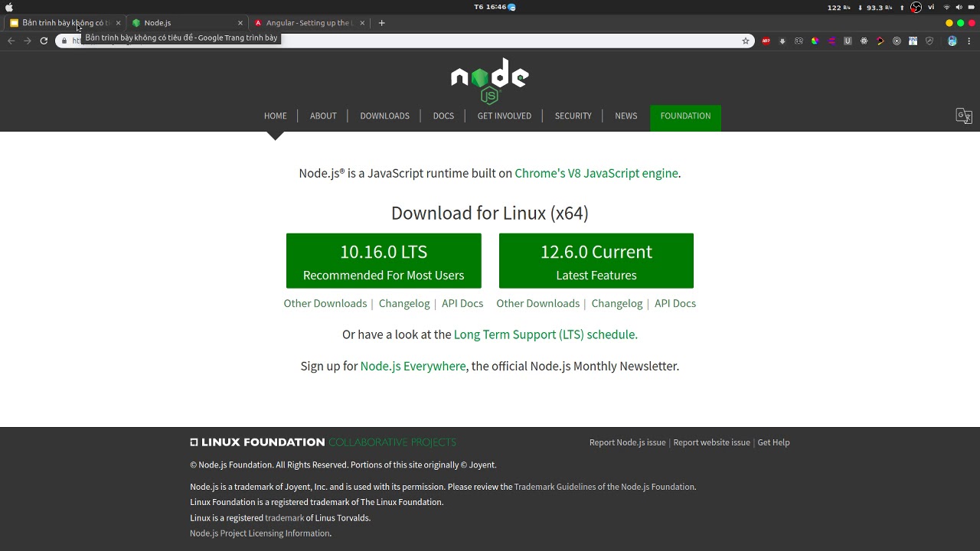Open the Chrome profile avatar
Screen dimensions: 980x551
point(952,41)
